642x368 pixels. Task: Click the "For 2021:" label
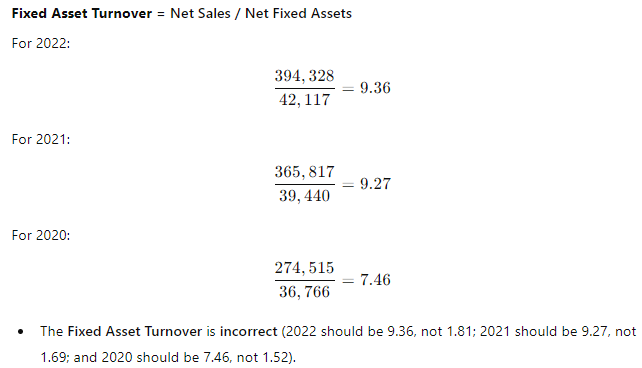click(x=41, y=140)
